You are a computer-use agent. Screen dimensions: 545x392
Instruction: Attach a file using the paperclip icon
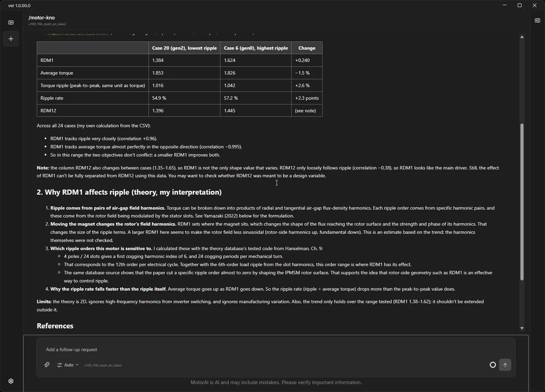click(47, 365)
